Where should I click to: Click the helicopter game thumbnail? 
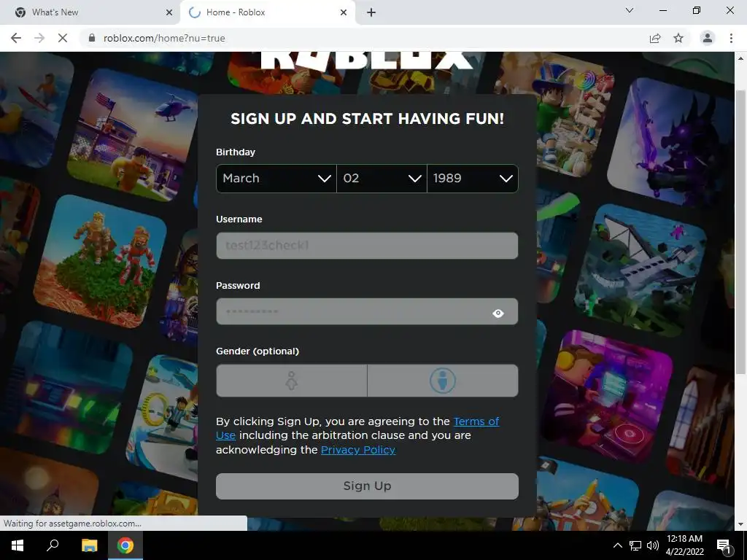133,135
